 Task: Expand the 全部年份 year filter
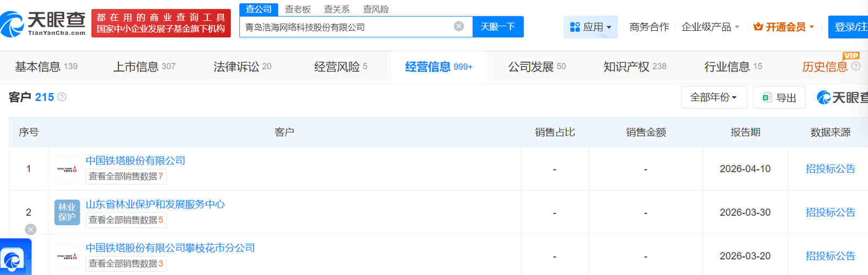pyautogui.click(x=713, y=97)
